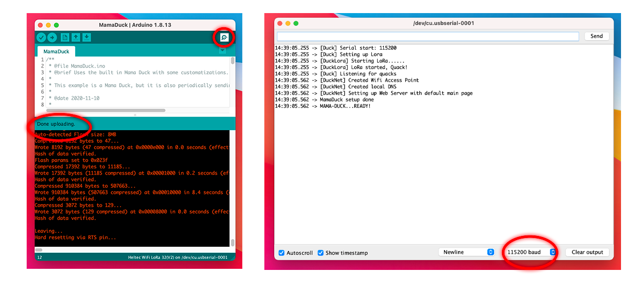Click the Save sketch down-arrow icon
Viewport: 644px width, 283px height.
[87, 37]
